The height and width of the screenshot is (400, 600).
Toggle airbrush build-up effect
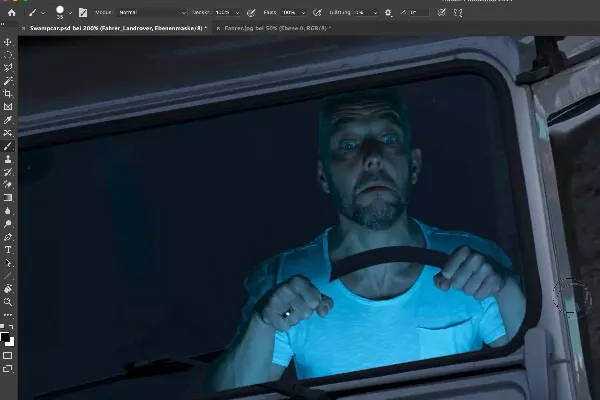(317, 13)
